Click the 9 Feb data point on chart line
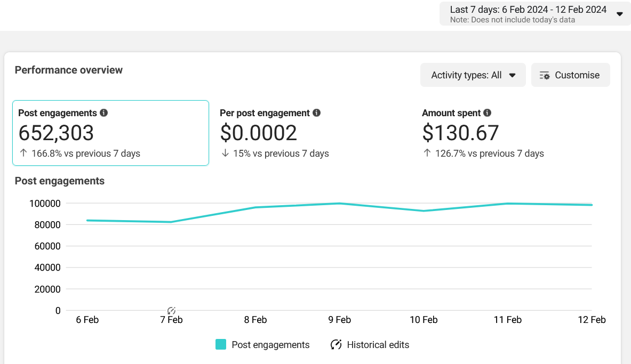 pos(339,203)
